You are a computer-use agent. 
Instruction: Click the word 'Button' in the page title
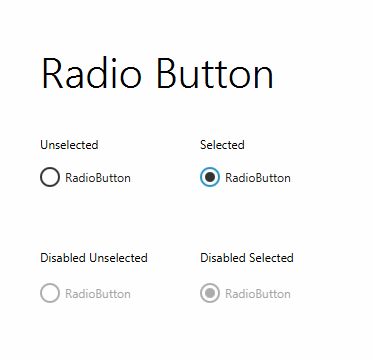point(215,73)
